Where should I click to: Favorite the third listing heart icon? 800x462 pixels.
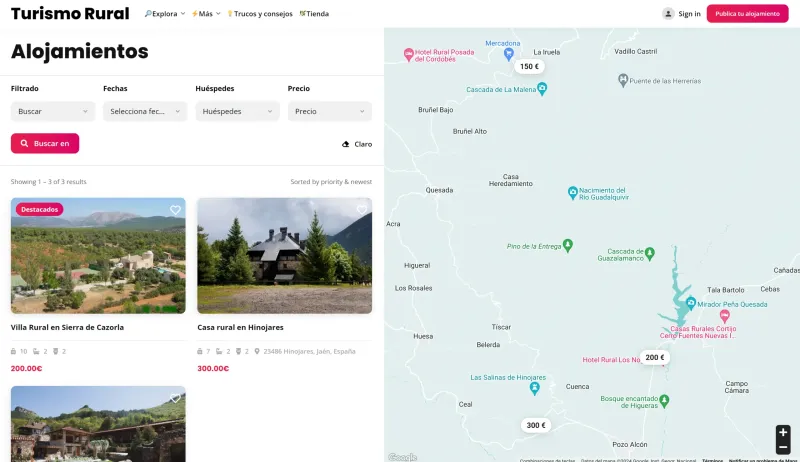175,398
